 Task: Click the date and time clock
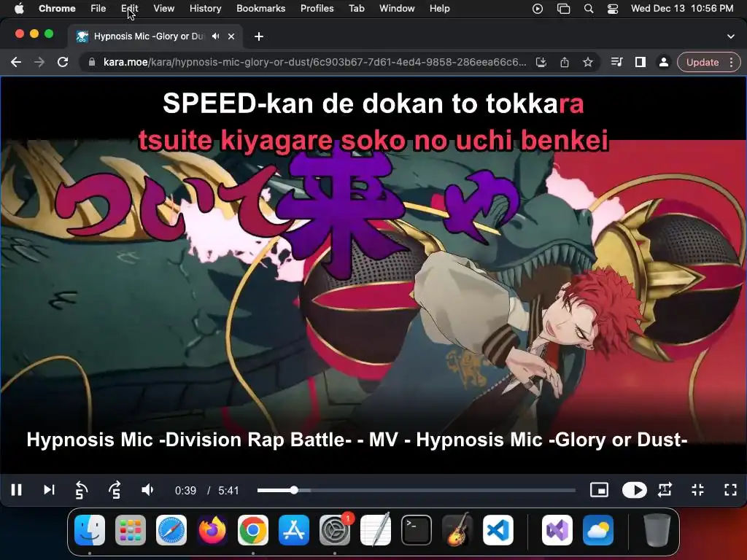click(x=682, y=9)
